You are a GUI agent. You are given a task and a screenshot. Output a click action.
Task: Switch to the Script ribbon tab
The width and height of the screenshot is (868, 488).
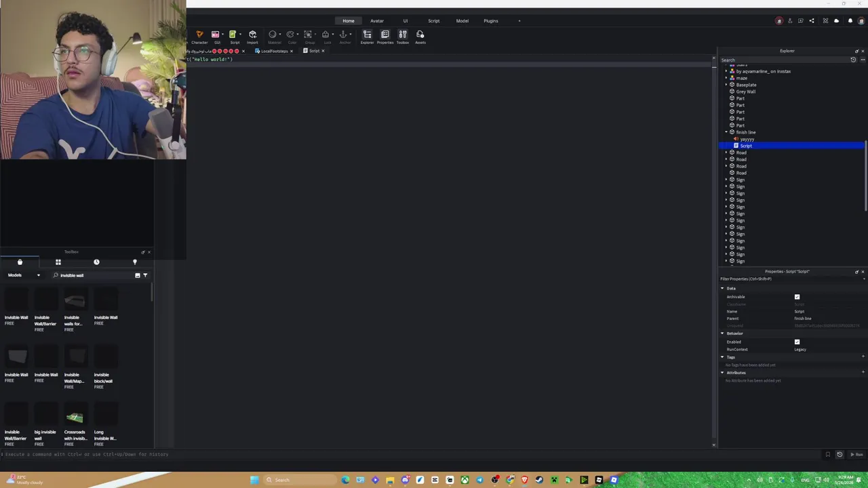pyautogui.click(x=434, y=21)
